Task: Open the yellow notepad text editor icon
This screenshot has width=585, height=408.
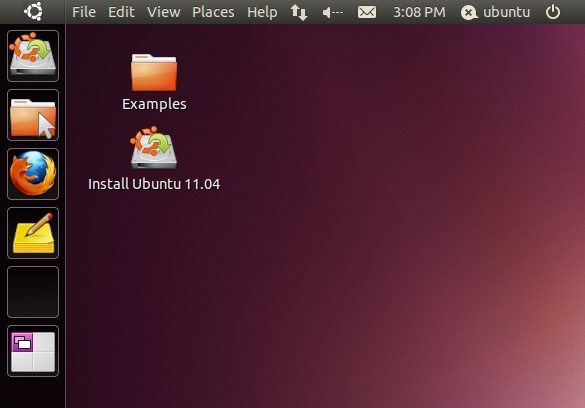Action: (x=33, y=233)
